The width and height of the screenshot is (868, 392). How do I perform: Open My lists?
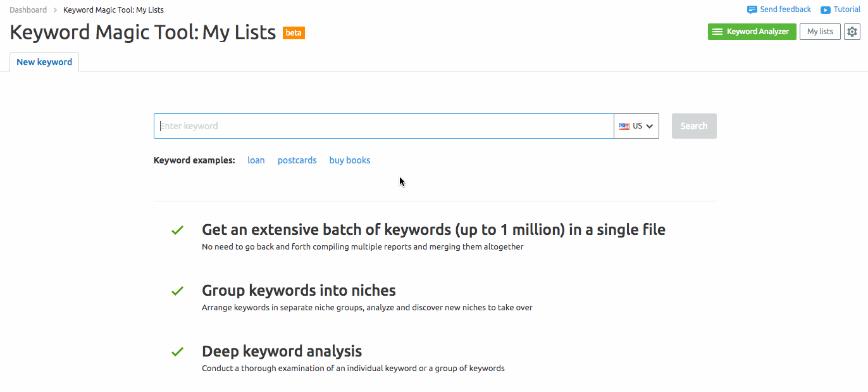(819, 31)
